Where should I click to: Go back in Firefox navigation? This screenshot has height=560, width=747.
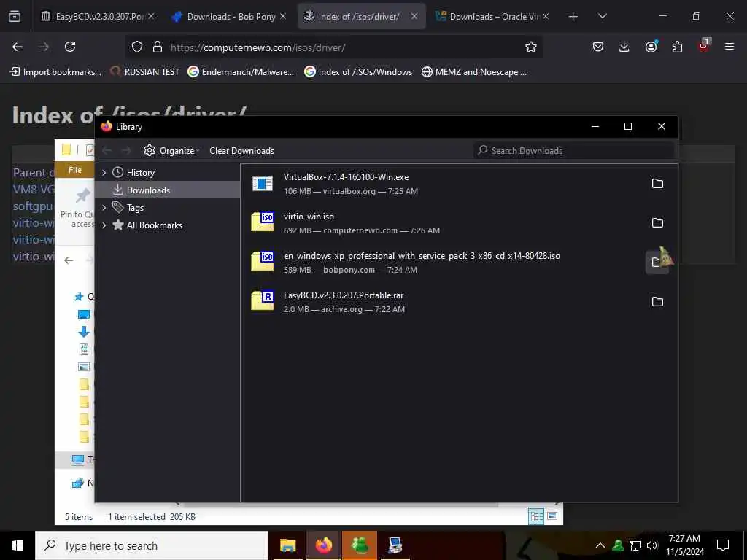tap(18, 47)
